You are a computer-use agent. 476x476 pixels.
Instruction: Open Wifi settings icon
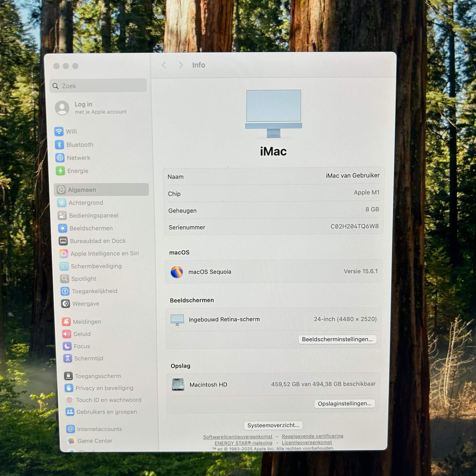(59, 131)
